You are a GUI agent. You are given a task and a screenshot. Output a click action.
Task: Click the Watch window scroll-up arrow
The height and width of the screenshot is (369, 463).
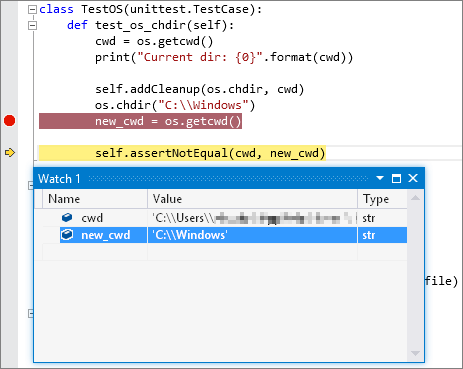point(415,198)
